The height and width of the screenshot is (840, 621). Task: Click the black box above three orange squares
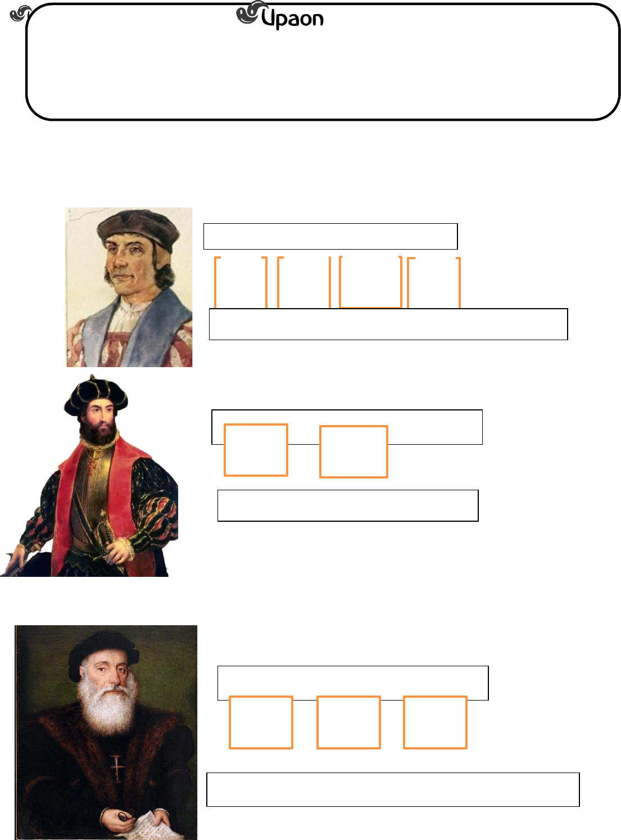click(353, 683)
